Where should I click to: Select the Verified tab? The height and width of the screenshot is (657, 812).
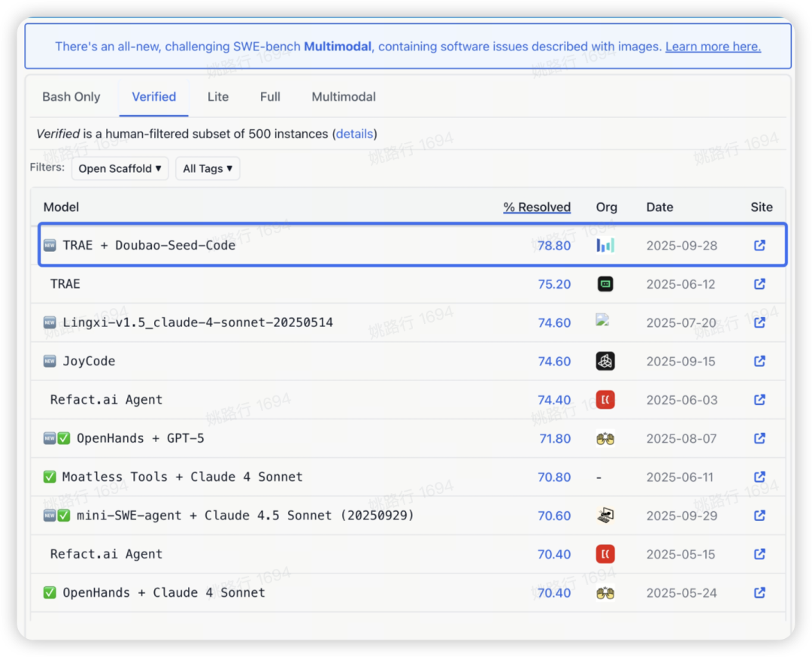coord(154,97)
